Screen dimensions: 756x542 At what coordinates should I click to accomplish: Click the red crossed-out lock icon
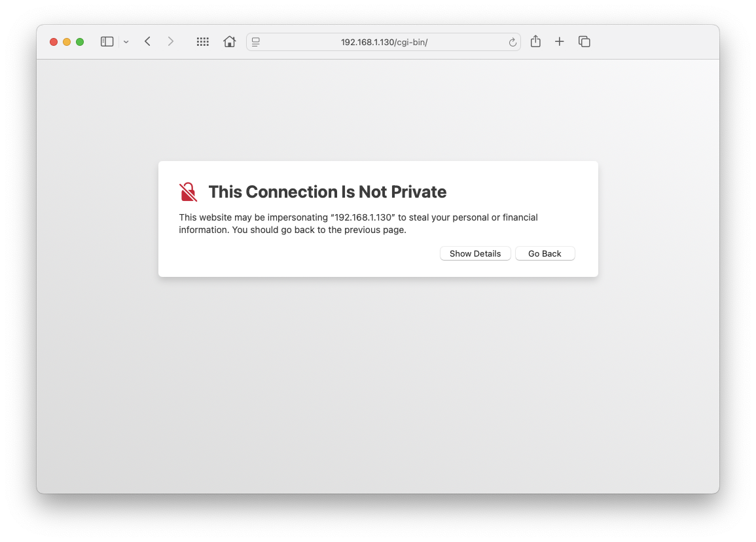click(188, 192)
